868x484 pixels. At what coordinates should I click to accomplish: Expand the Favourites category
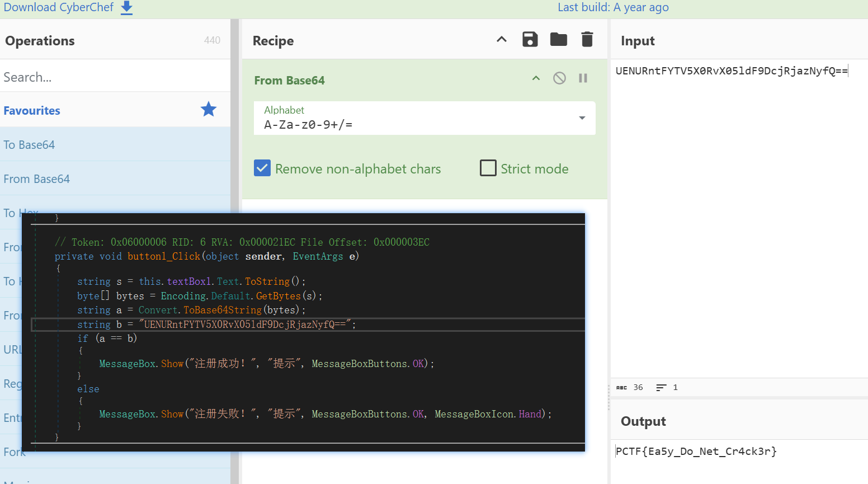tap(32, 111)
